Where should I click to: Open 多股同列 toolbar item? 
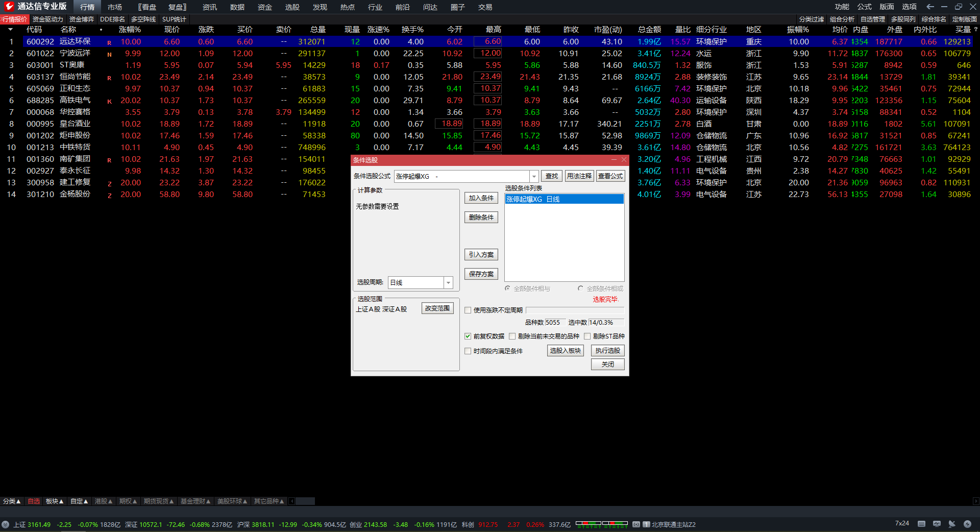tap(903, 19)
